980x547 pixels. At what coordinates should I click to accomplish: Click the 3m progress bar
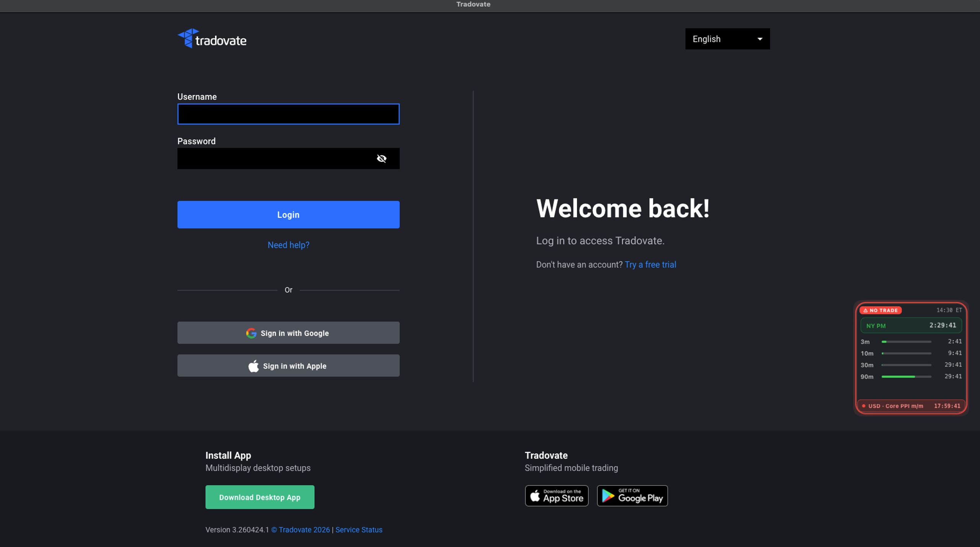tap(906, 342)
